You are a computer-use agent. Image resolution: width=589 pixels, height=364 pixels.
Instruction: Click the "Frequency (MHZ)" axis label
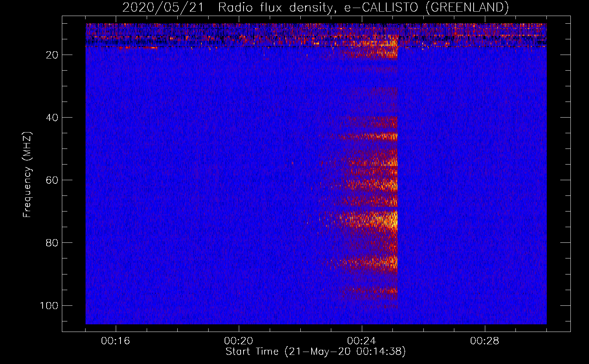pyautogui.click(x=27, y=175)
